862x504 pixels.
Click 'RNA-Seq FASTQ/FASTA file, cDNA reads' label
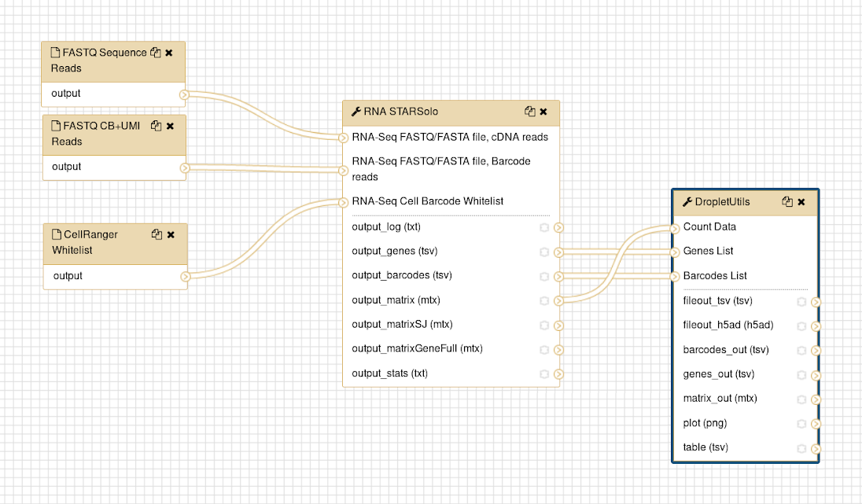450,137
